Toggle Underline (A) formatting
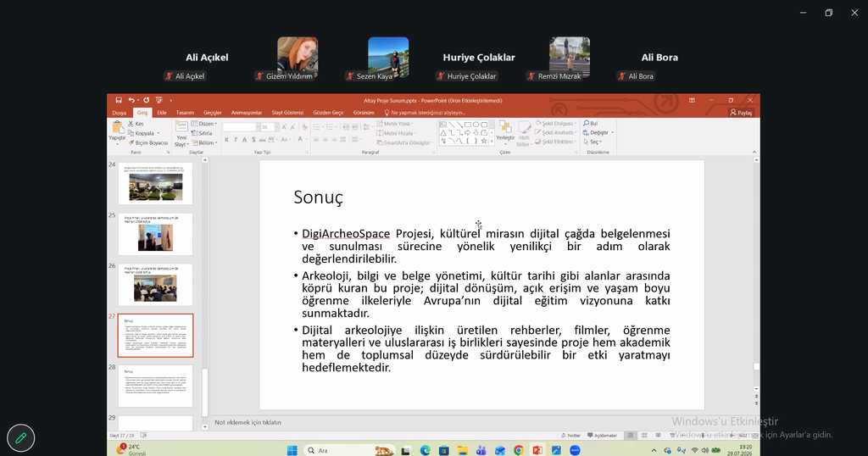The width and height of the screenshot is (868, 456). click(244, 140)
